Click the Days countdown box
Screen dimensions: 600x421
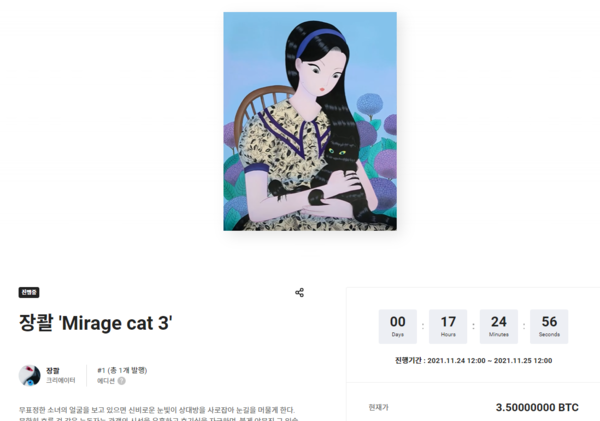[398, 326]
